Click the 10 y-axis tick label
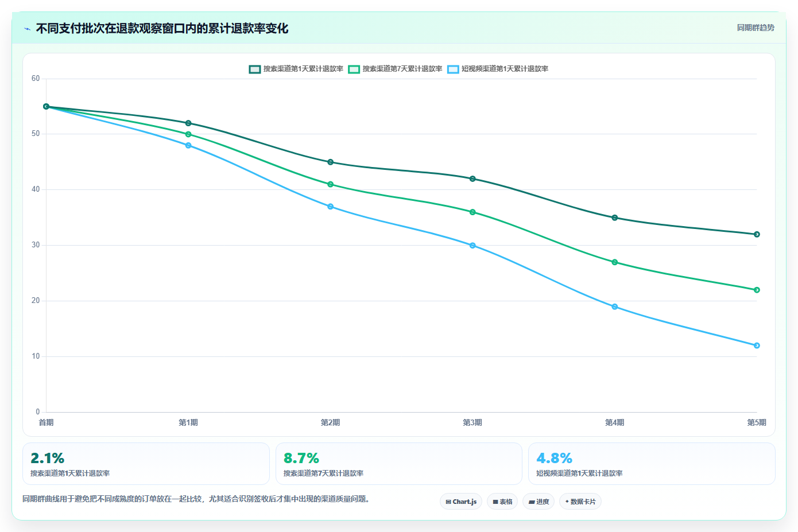Viewport: 798px width, 532px height. (36, 356)
